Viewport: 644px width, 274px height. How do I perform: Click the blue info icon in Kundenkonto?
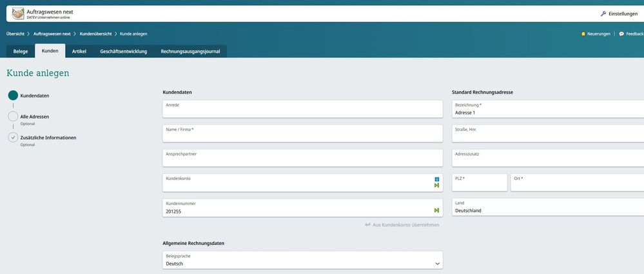[436, 179]
